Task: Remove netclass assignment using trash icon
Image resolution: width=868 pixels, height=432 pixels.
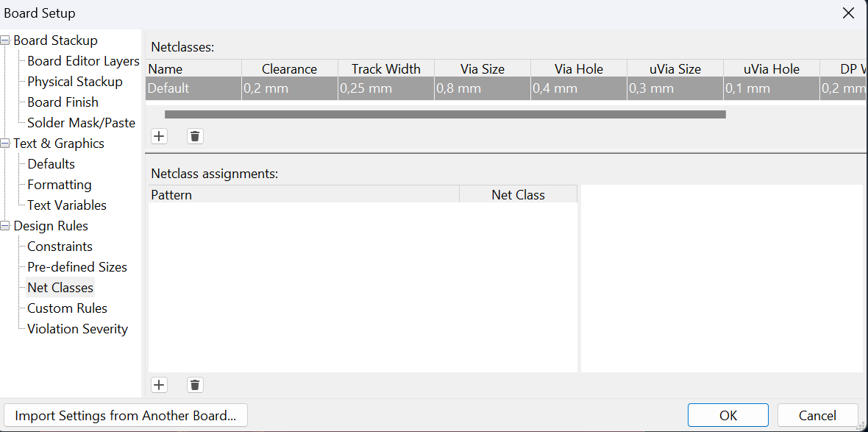Action: [195, 385]
